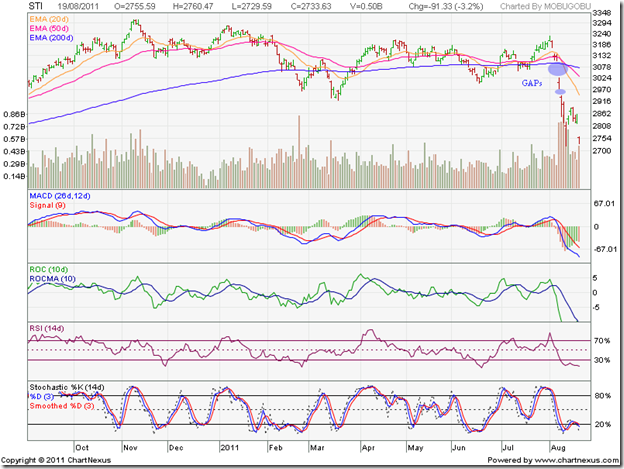Click the Smoothed %D (3) label
The image size is (624, 469).
pos(62,406)
